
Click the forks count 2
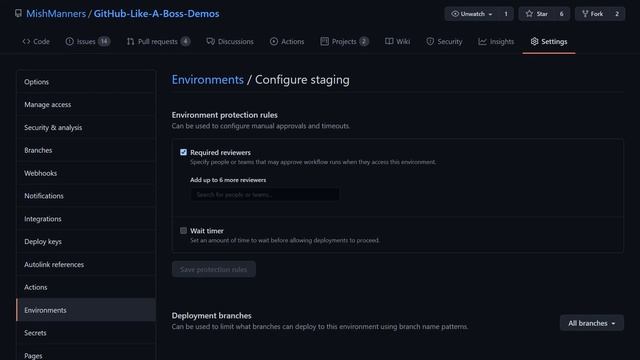click(617, 14)
